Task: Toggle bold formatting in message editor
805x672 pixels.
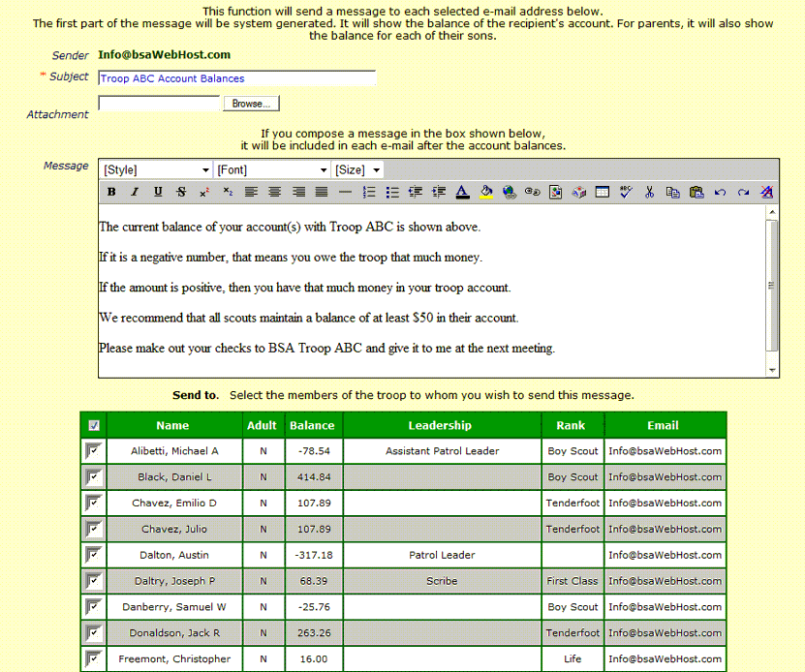Action: pos(111,193)
